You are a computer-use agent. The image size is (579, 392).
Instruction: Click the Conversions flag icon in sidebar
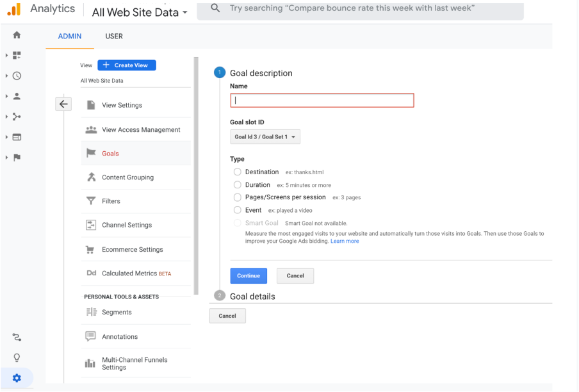(x=17, y=158)
